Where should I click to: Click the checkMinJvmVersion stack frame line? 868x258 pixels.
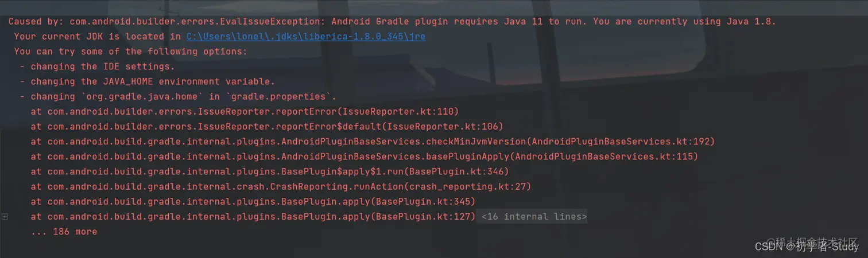pyautogui.click(x=373, y=142)
